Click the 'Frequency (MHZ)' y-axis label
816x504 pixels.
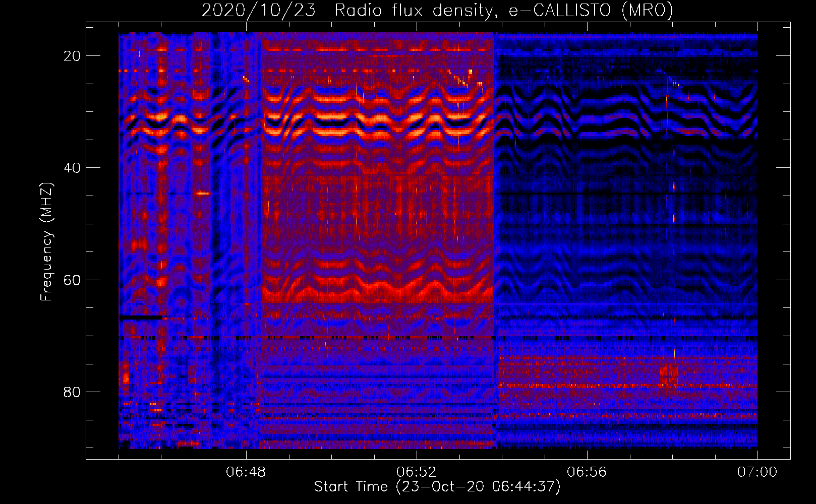46,242
